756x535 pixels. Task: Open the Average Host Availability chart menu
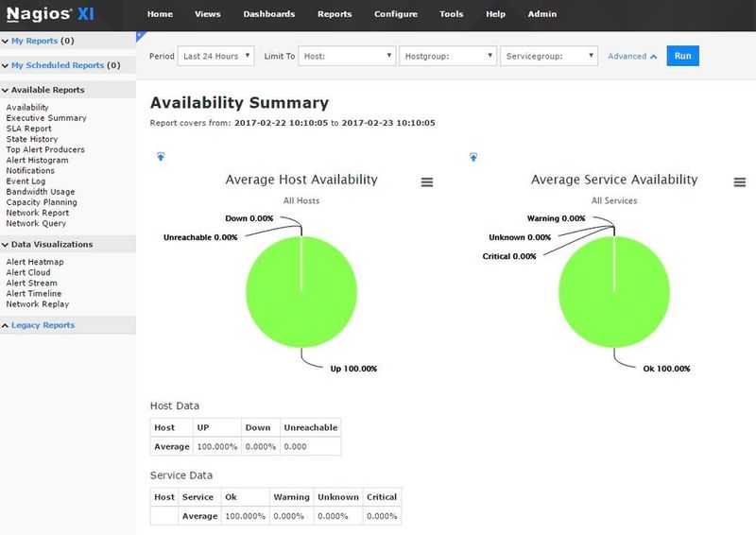[427, 182]
